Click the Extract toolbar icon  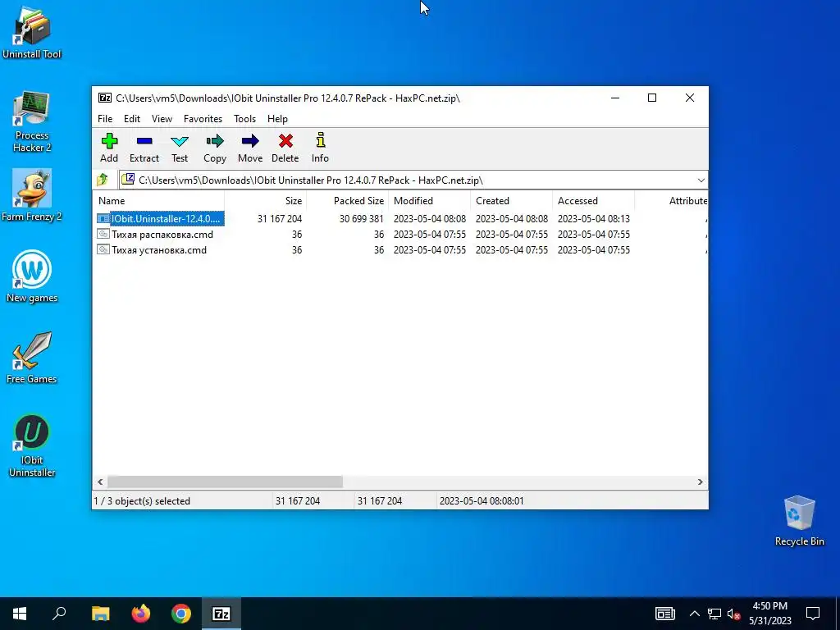point(144,141)
